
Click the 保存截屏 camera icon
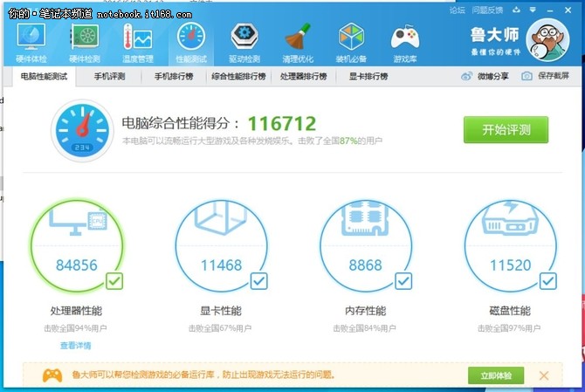tap(527, 76)
